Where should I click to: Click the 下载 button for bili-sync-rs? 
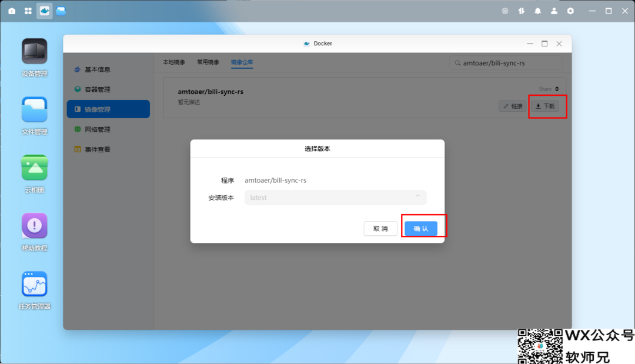[545, 106]
